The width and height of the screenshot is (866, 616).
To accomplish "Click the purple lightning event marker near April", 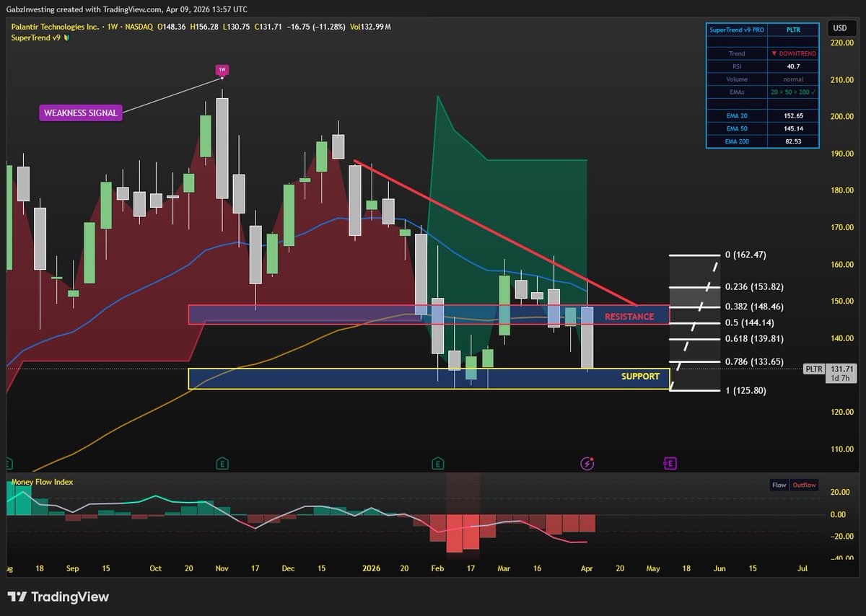I will click(587, 462).
